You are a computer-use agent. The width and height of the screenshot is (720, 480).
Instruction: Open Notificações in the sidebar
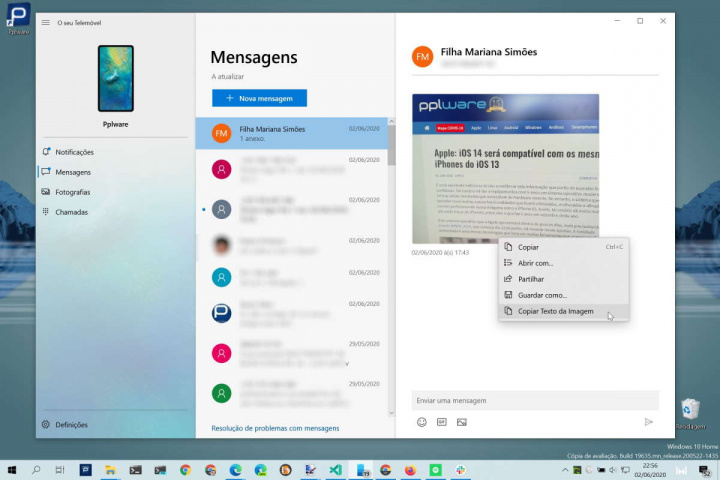pos(74,152)
